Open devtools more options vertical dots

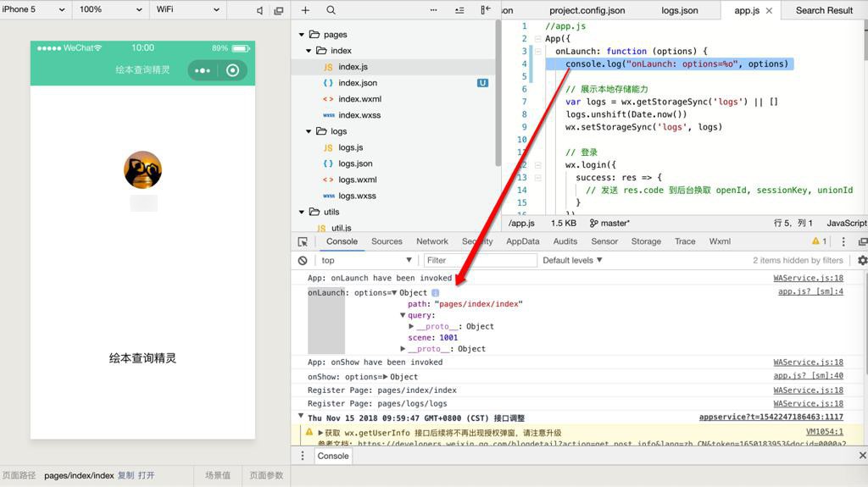(843, 242)
